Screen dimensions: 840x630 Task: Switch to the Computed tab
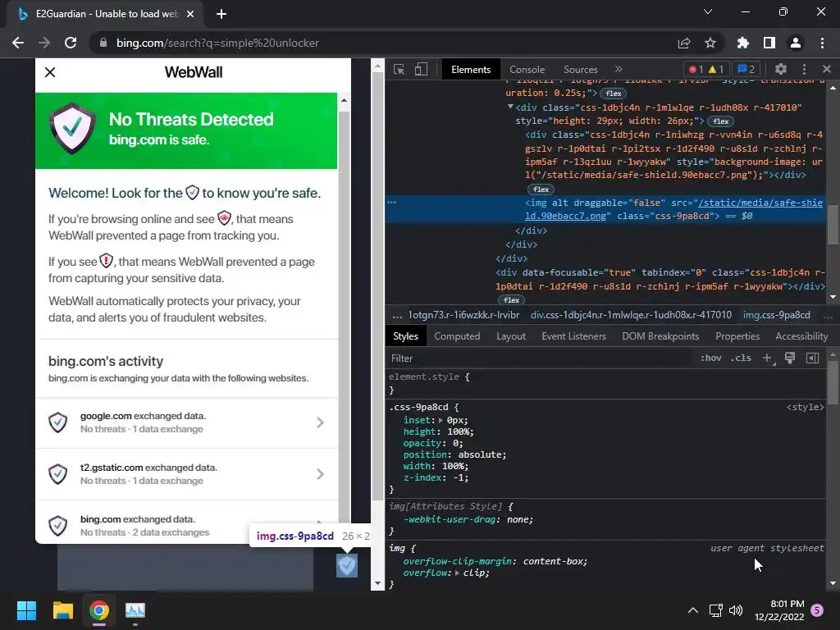(x=457, y=336)
